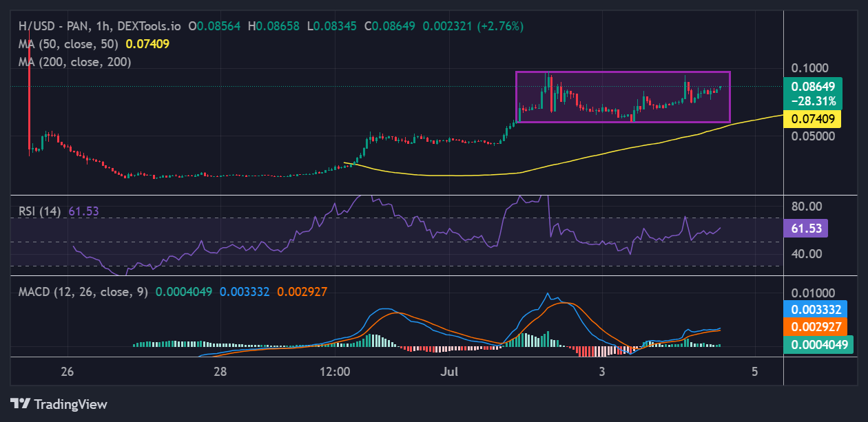Click the Jul label on time axis
The width and height of the screenshot is (868, 422).
coord(449,372)
